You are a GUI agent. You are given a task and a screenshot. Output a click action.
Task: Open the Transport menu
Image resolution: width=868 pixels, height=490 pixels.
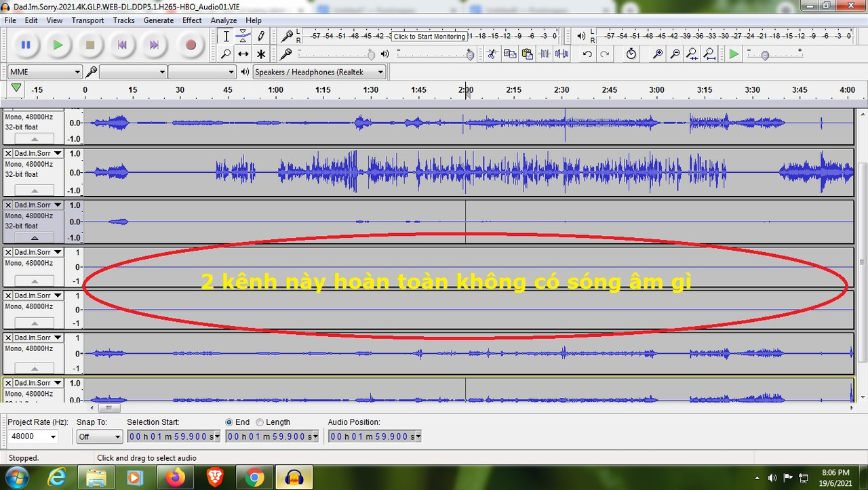click(x=87, y=20)
